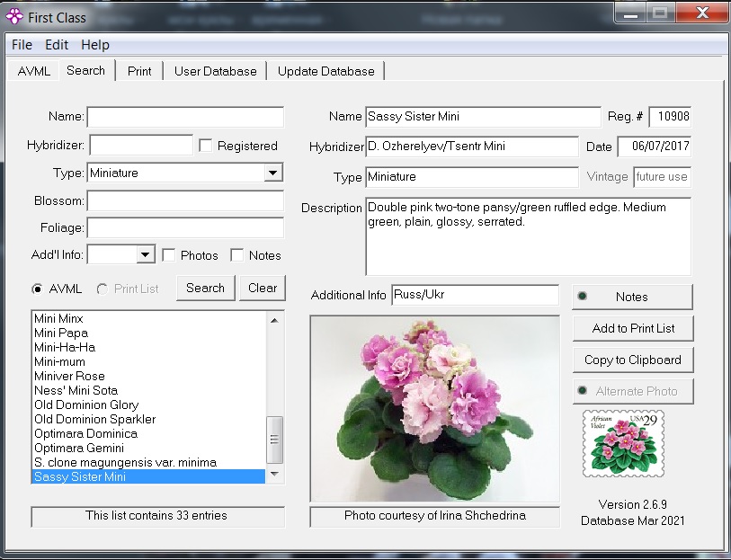Click Copy to Clipboard
Image resolution: width=731 pixels, height=560 pixels.
(633, 360)
